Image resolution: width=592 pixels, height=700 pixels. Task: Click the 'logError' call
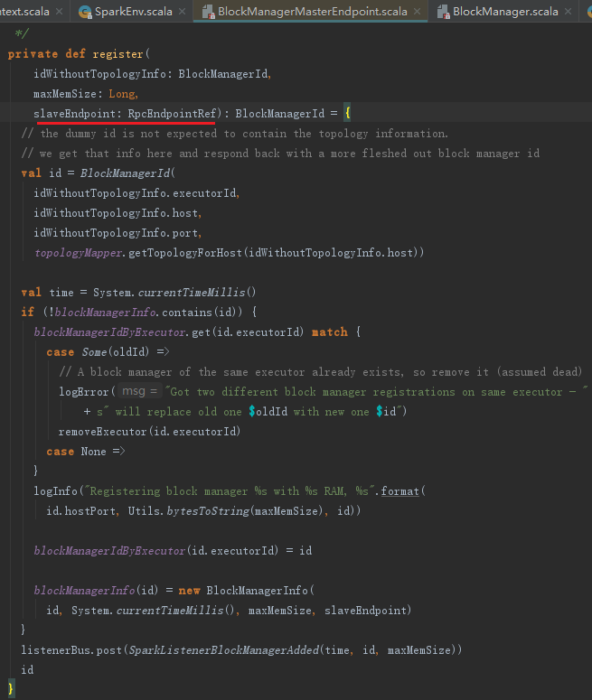[x=83, y=392]
